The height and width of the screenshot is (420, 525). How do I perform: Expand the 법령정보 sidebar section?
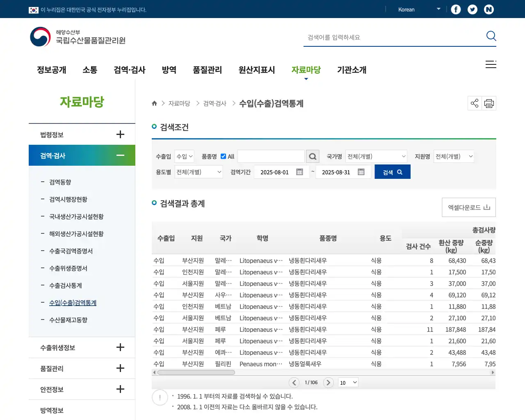pos(120,135)
